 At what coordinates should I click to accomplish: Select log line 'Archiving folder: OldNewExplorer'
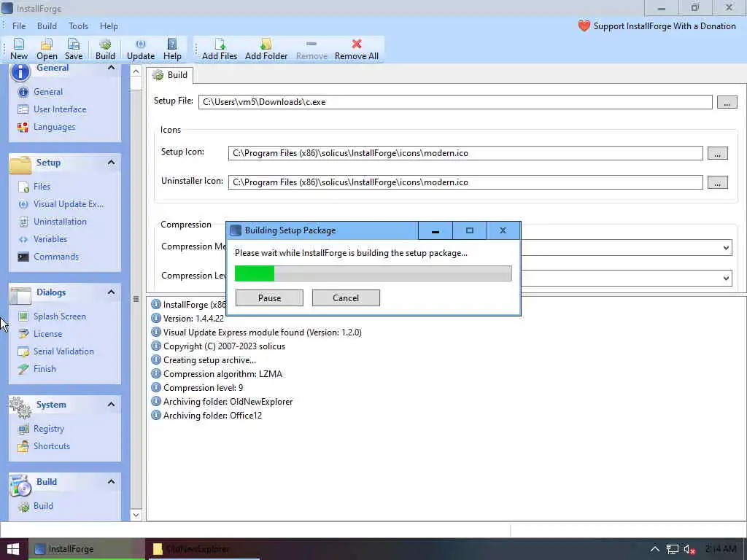click(222, 402)
